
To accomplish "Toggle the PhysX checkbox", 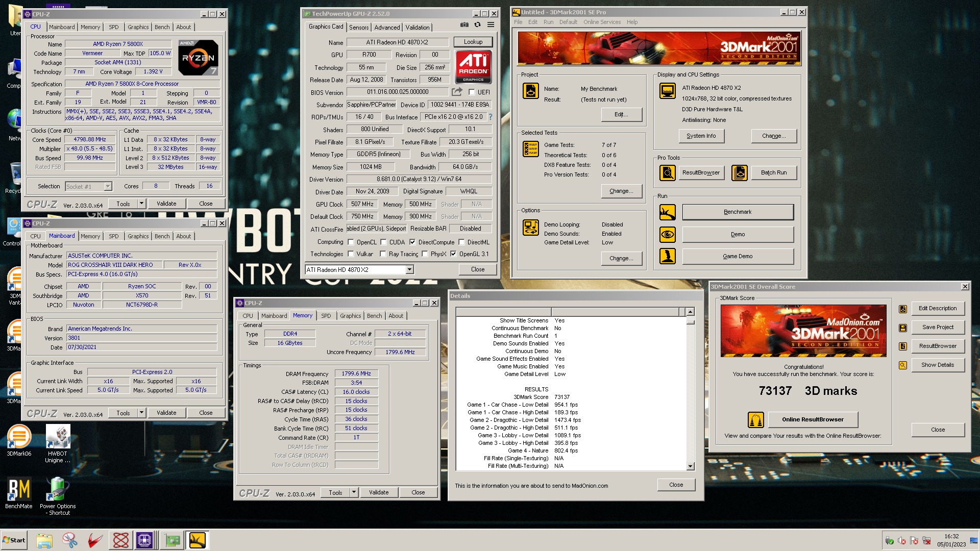I will click(425, 254).
